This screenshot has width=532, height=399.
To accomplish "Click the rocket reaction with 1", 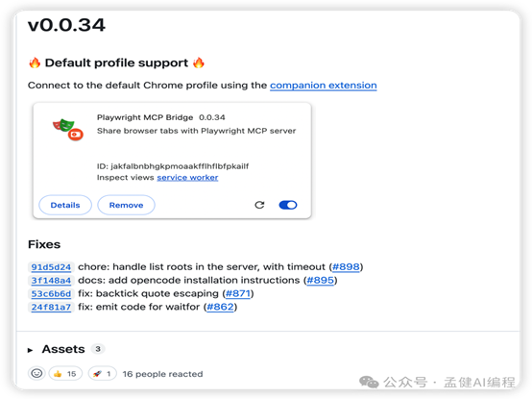I will pyautogui.click(x=103, y=374).
